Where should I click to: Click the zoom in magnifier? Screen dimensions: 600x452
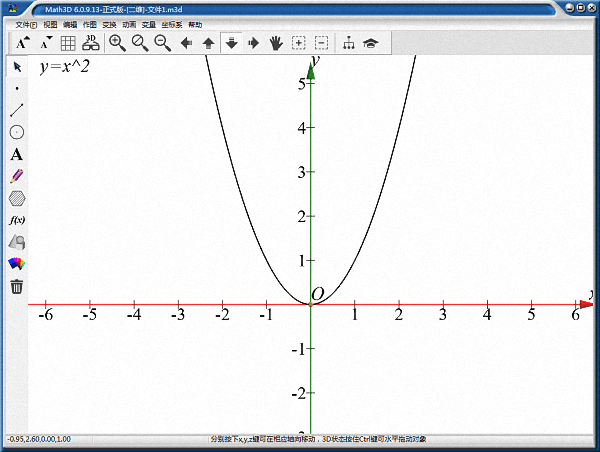117,43
